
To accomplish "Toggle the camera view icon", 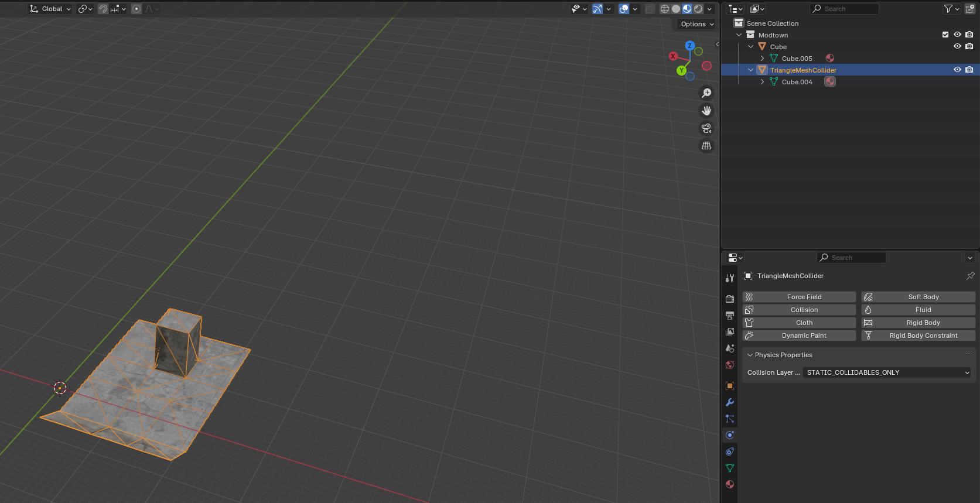I will (x=706, y=128).
